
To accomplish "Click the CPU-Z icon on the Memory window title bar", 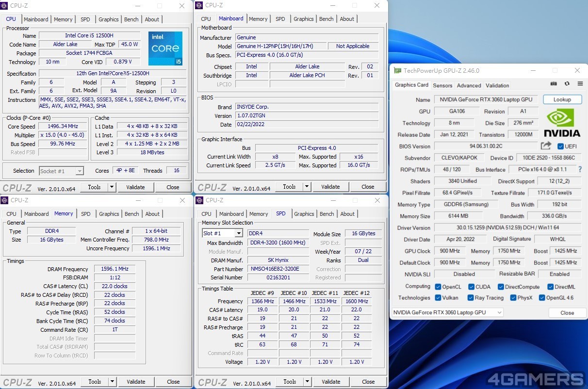I will coord(5,200).
